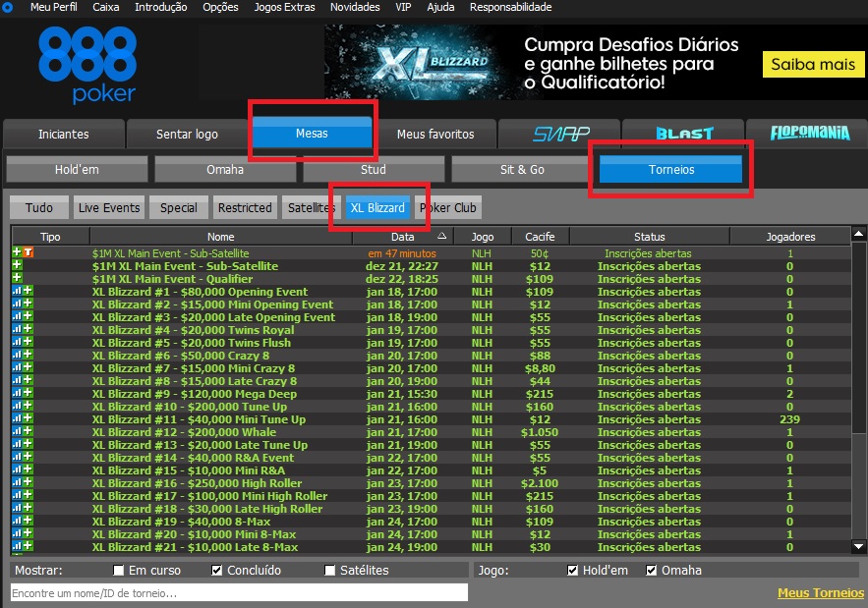868x608 pixels.
Task: Click the chart icon for XL Blizzard #4
Action: click(x=17, y=329)
